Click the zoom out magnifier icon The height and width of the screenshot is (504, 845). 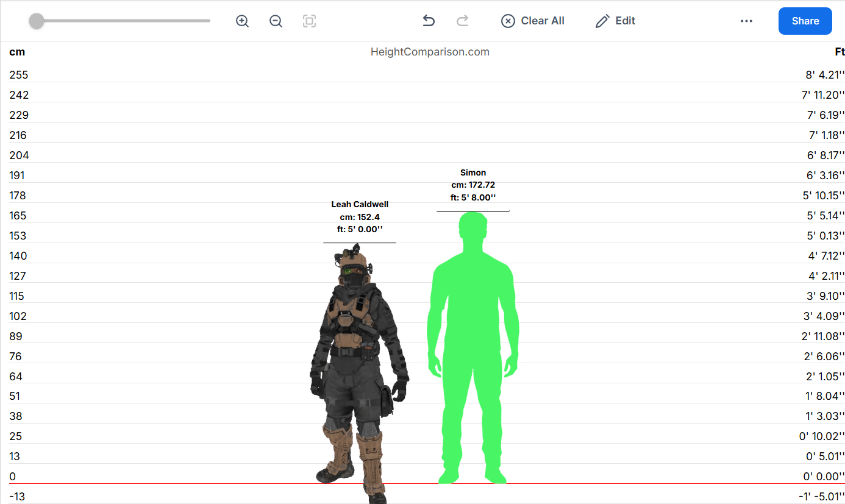276,21
